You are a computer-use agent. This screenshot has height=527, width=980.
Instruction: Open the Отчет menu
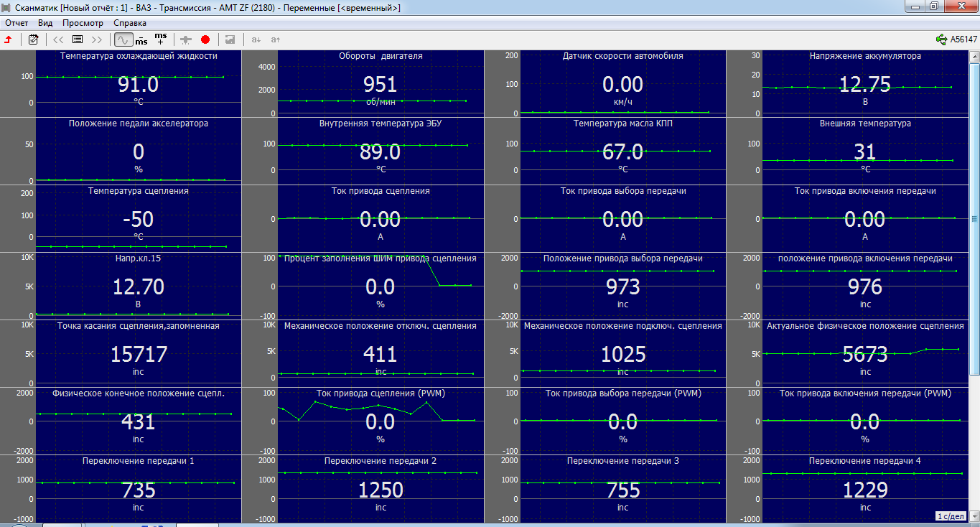coord(17,23)
